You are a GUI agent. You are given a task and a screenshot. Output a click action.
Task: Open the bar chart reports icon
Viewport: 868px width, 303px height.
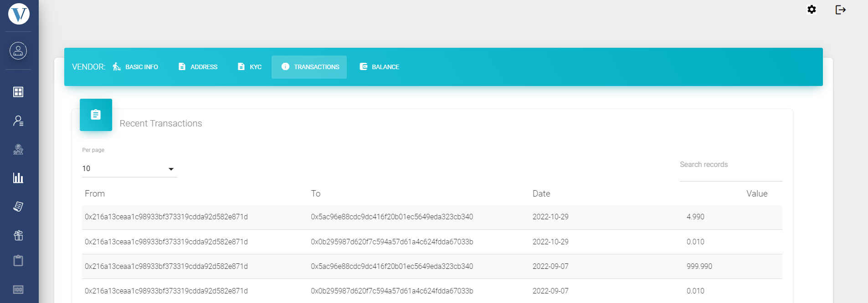[18, 178]
